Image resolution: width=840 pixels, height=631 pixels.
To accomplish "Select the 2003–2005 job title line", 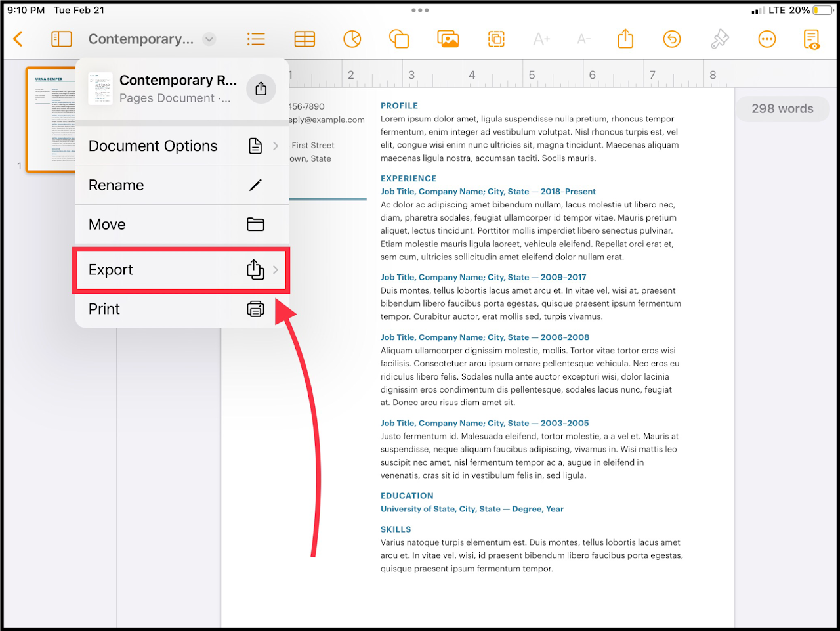I will pos(485,424).
